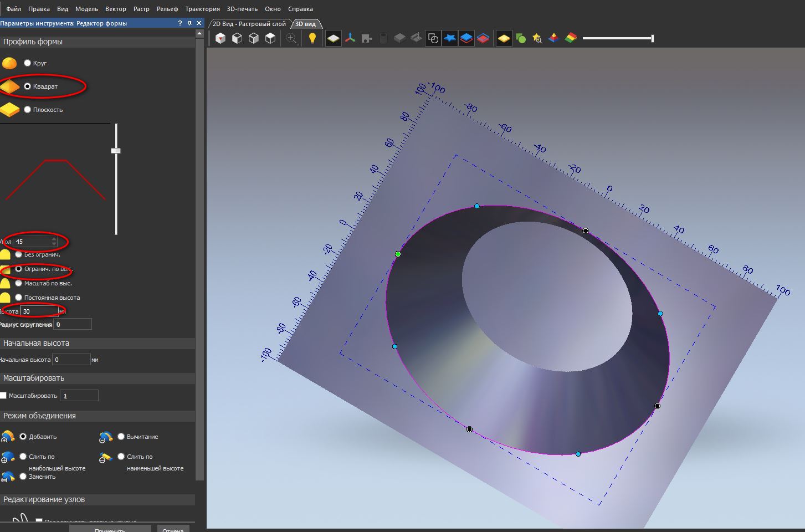Screen dimensions: 805x532
Task: Click the magnifier zoom icon in 3D toolbar
Action: coord(291,38)
